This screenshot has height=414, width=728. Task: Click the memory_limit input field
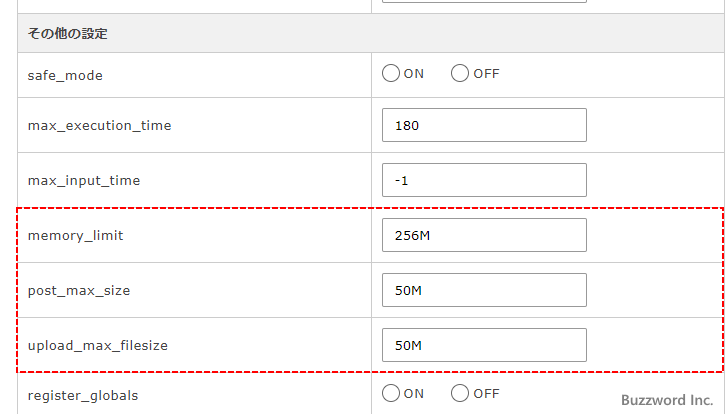pos(484,235)
